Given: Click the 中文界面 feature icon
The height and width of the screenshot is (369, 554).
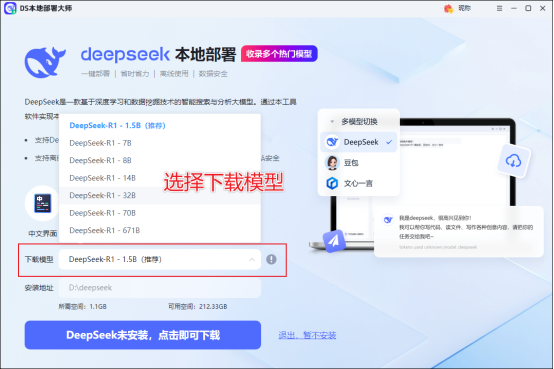Looking at the screenshot, I should (43, 203).
